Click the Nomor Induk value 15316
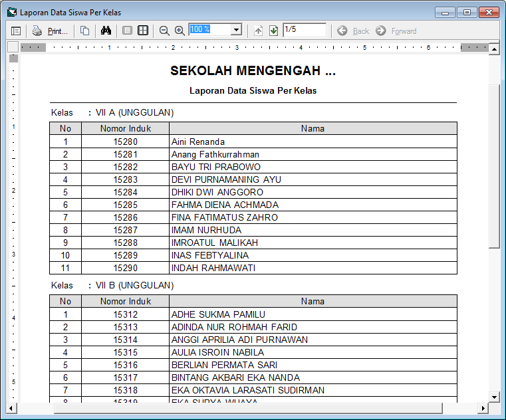Image resolution: width=506 pixels, height=420 pixels. (x=126, y=365)
